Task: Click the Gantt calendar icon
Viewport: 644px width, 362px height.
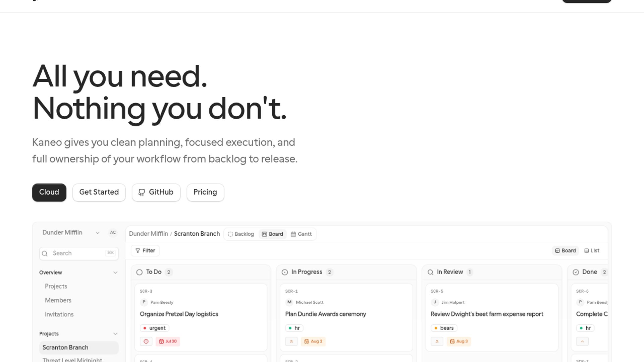Action: 293,234
